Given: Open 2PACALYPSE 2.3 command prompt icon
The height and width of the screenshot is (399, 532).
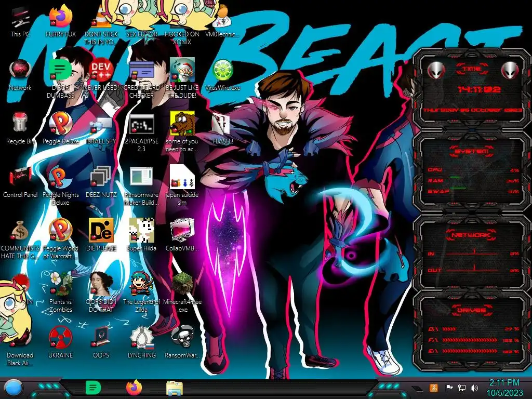Looking at the screenshot, I should tap(141, 132).
